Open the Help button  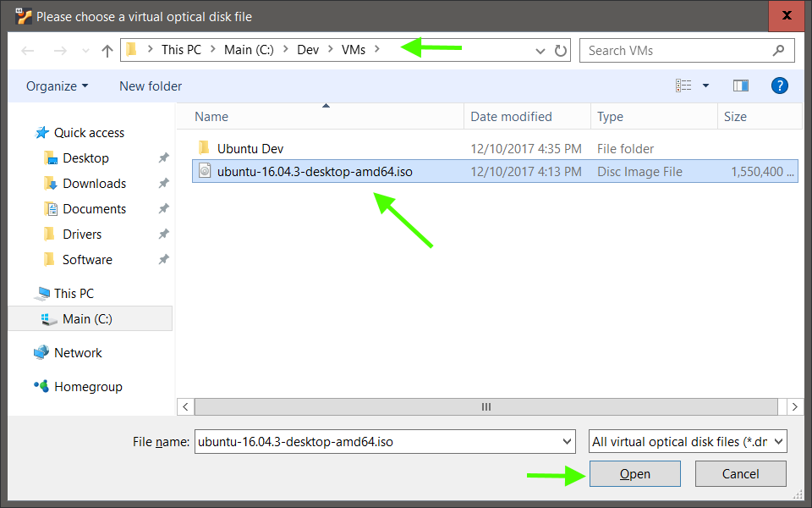coord(779,86)
